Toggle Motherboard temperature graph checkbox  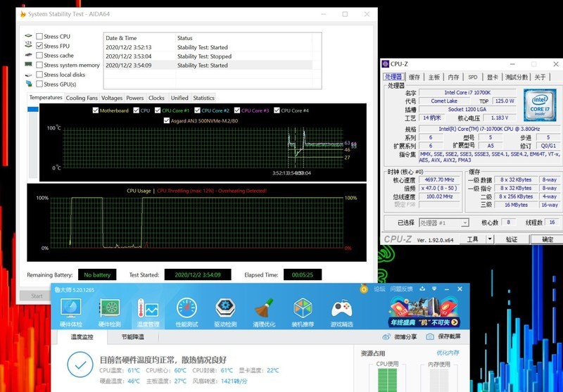click(96, 110)
